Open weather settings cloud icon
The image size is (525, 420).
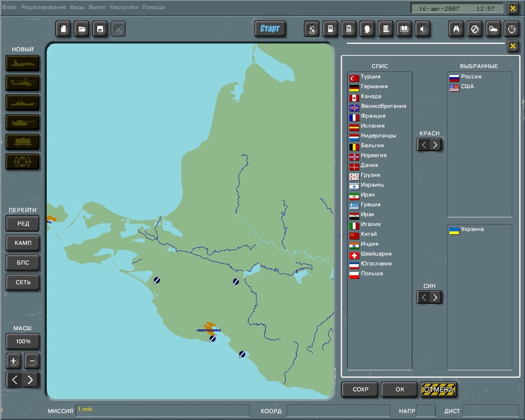tap(493, 29)
